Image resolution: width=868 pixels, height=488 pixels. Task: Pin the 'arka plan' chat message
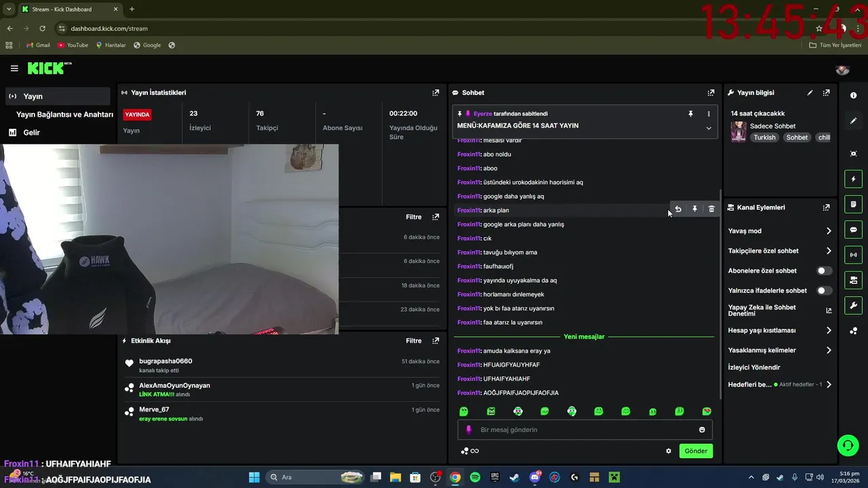click(x=694, y=209)
